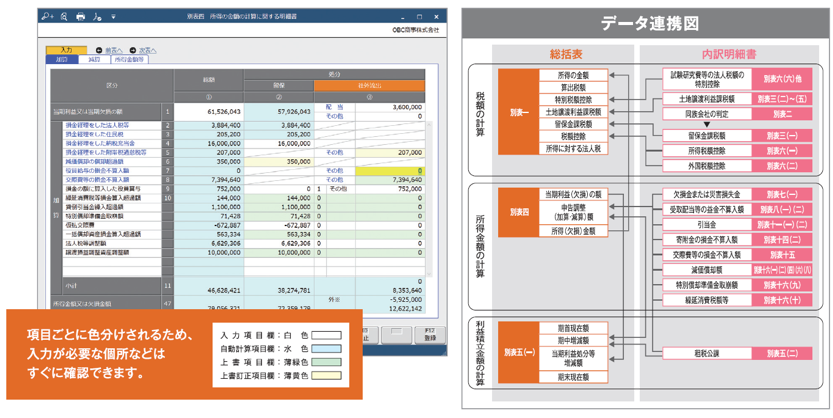Switch to the 減算 tab
The width and height of the screenshot is (833, 418).
94,59
